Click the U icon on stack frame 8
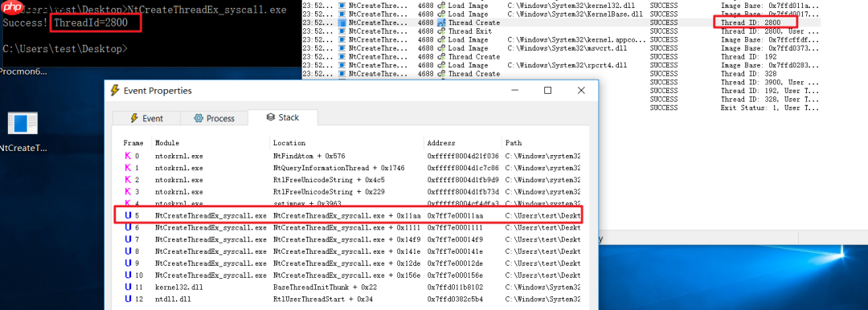 [x=128, y=251]
